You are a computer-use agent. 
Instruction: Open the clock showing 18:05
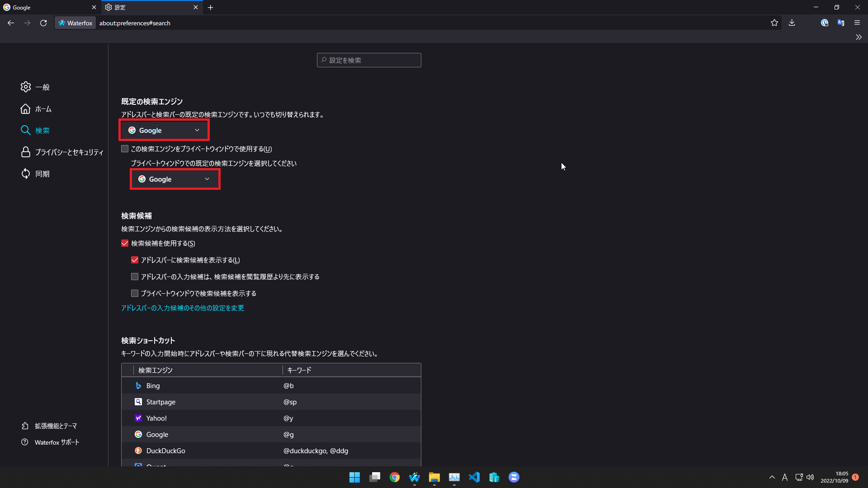835,477
